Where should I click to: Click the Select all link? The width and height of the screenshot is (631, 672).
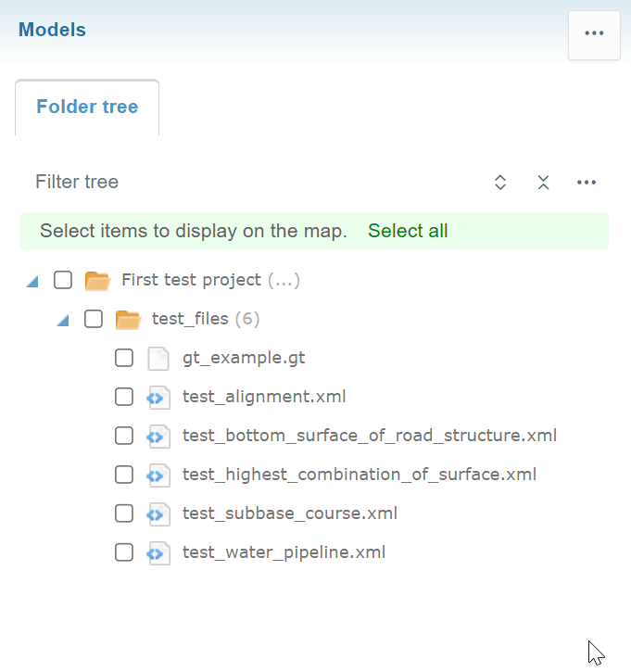point(408,231)
